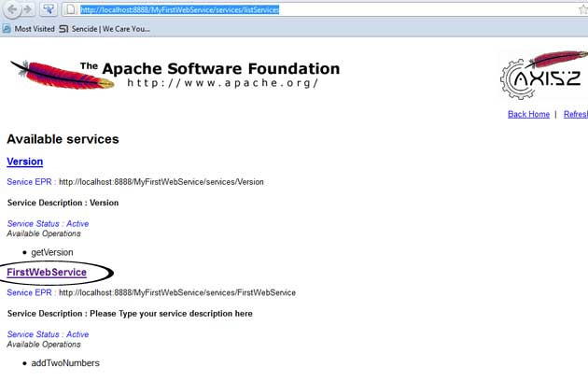This screenshot has width=588, height=381.
Task: Click Available Operations label under Version
Action: [x=44, y=233]
